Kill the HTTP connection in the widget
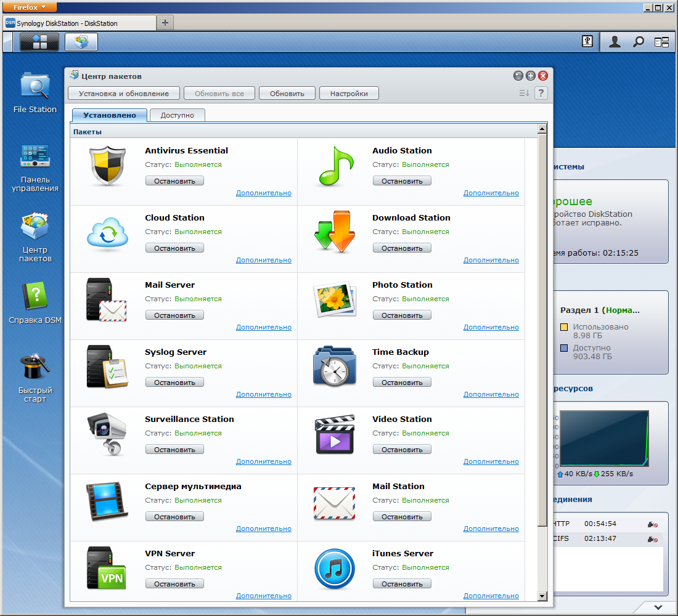Screen dimensions: 678x616 [653, 524]
